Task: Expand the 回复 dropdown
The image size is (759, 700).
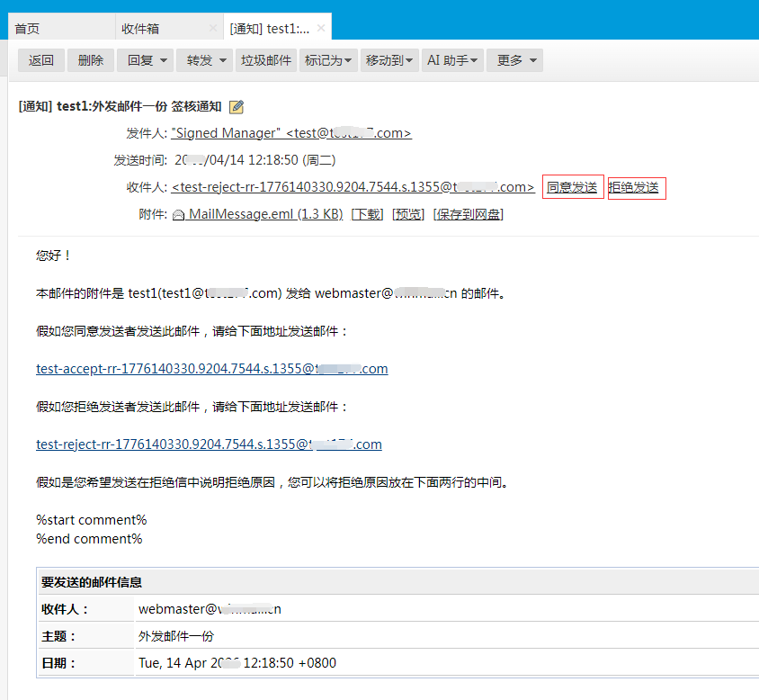Action: (147, 61)
